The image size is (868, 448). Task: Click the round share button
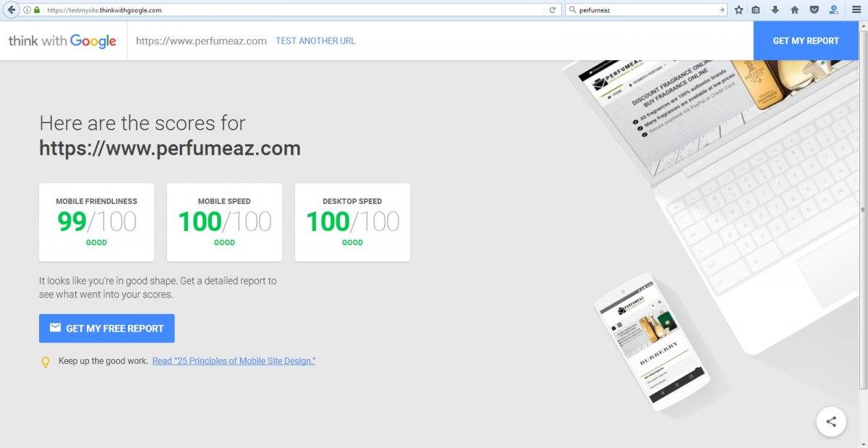click(x=831, y=422)
